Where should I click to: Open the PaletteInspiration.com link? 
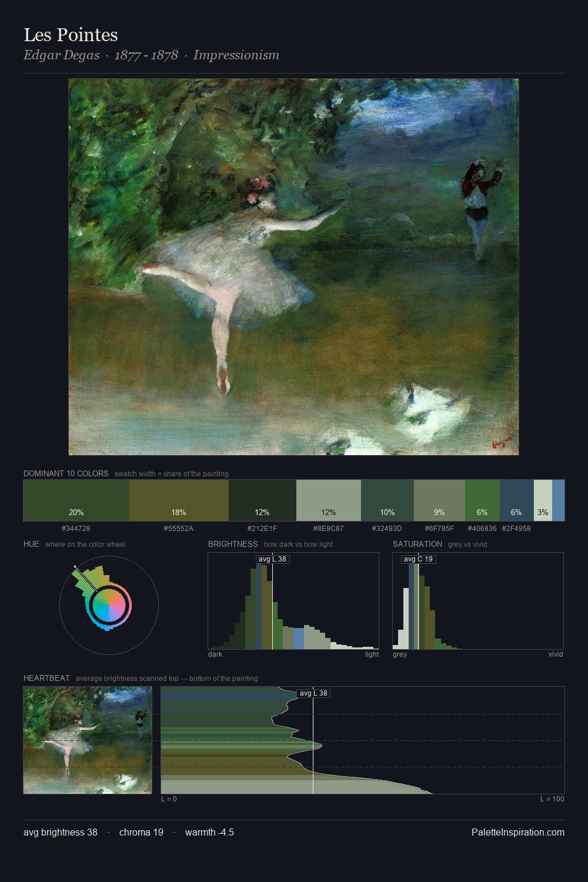518,832
